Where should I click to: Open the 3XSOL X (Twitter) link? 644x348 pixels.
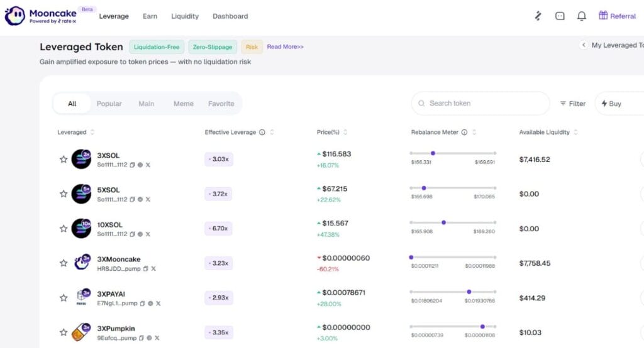pyautogui.click(x=148, y=165)
